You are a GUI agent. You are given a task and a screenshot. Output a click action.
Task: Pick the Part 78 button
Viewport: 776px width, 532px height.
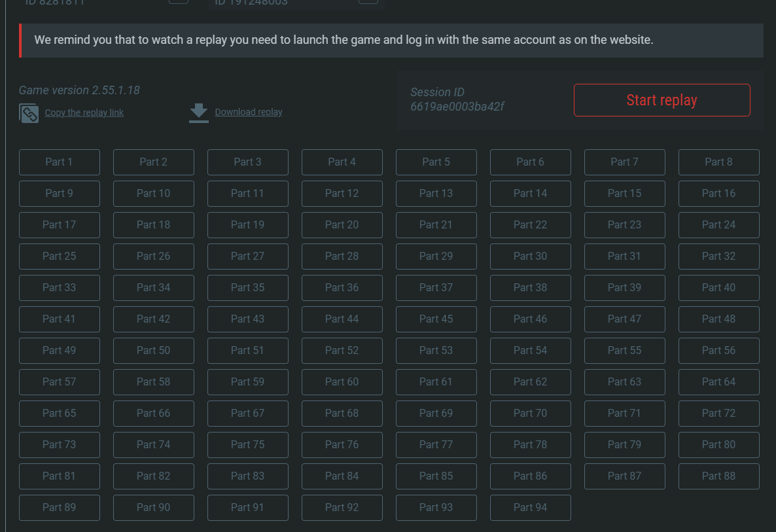[530, 445]
